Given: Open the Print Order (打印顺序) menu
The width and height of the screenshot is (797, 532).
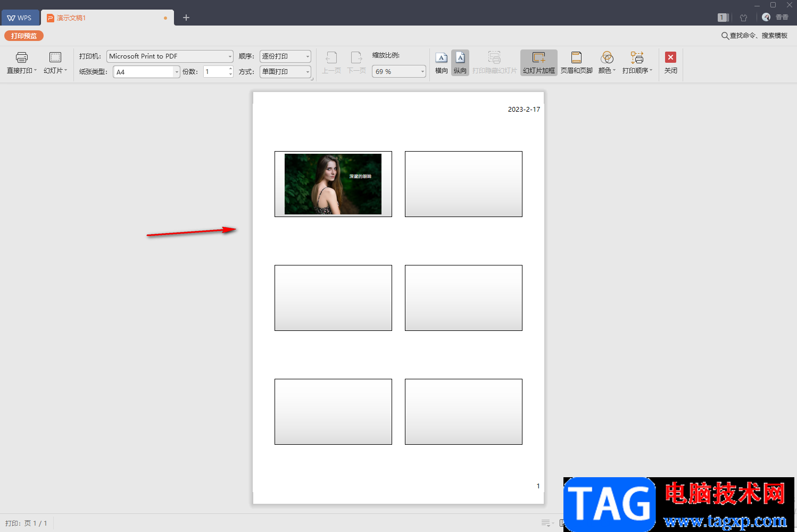Looking at the screenshot, I should [637, 63].
